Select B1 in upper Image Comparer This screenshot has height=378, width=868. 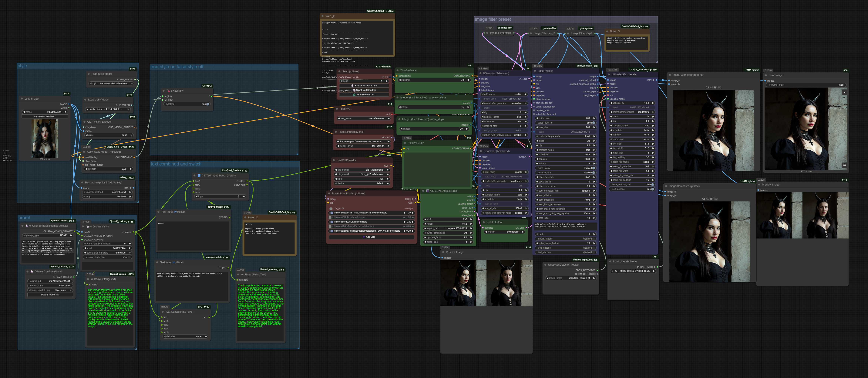point(716,88)
